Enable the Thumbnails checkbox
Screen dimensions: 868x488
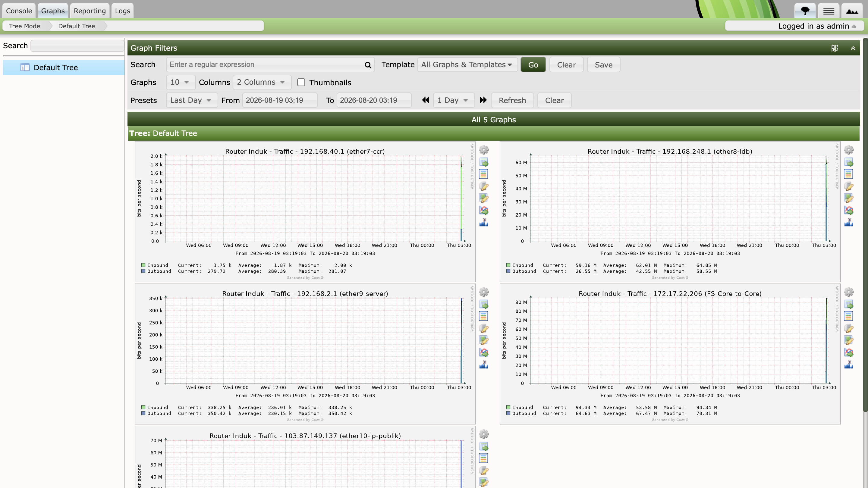[301, 83]
